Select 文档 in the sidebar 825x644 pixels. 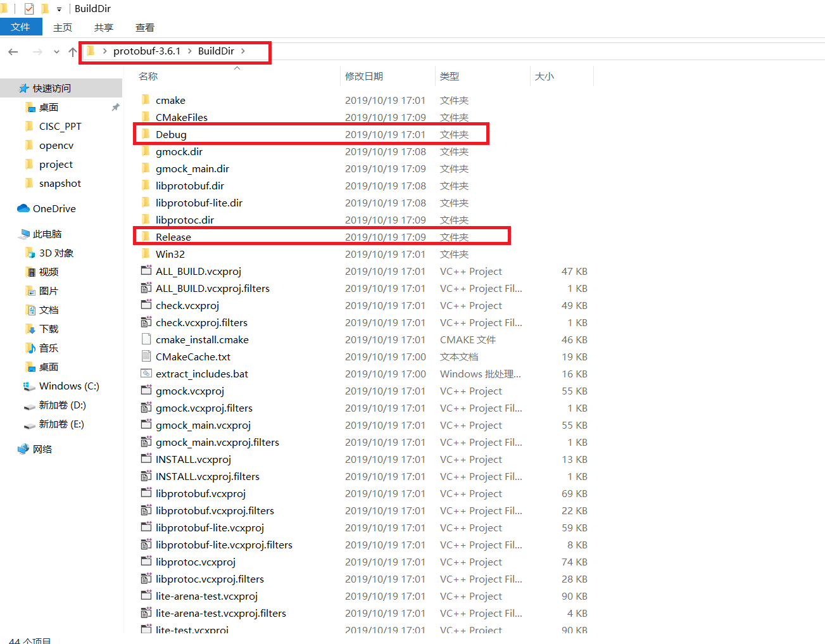(49, 310)
